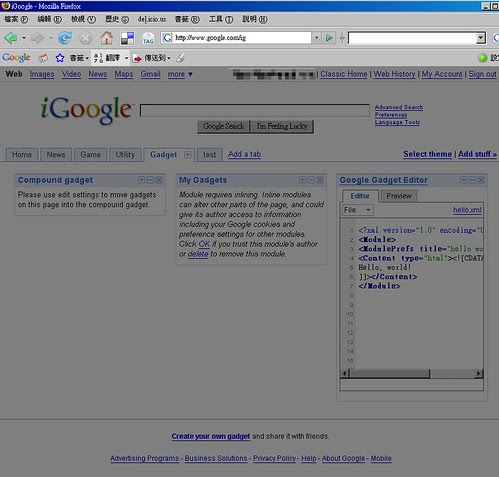Open the toolbar bookmarks dropdown arrow
Image resolution: width=499 pixels, height=477 pixels.
87,58
